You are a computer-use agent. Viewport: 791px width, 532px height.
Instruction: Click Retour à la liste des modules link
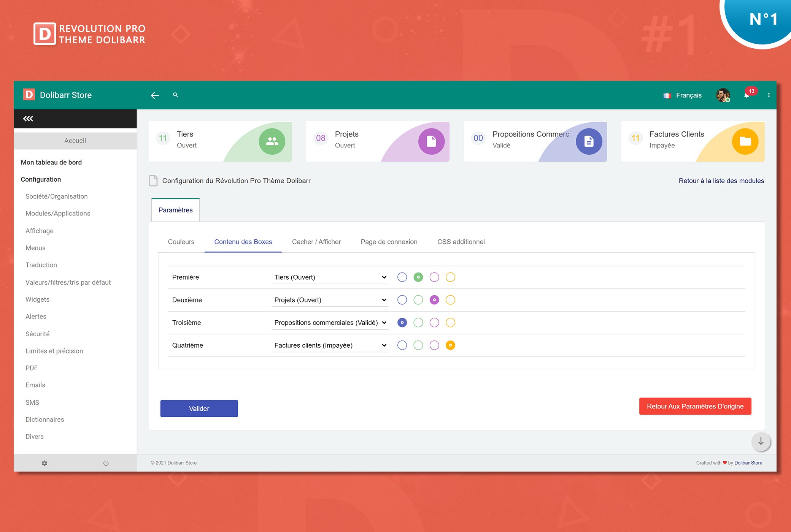(x=721, y=181)
